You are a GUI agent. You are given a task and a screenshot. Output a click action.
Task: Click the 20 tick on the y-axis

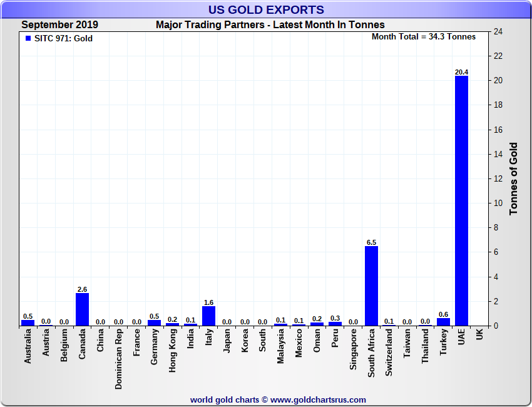pos(498,81)
